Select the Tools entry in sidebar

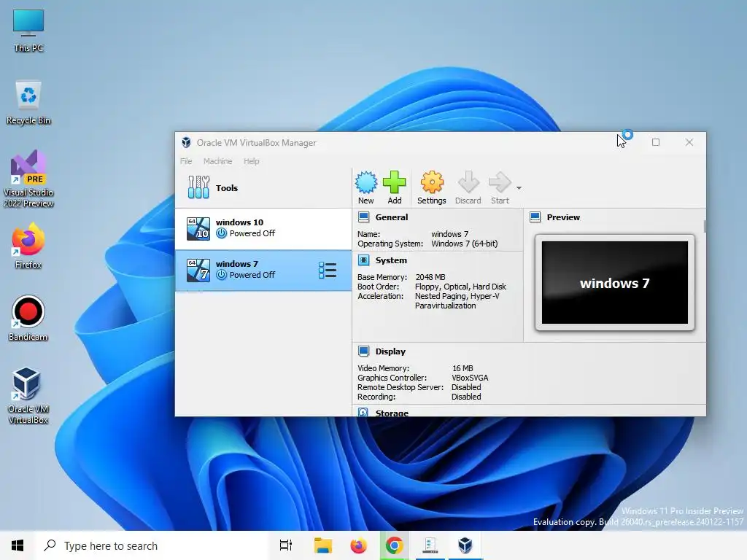click(263, 187)
